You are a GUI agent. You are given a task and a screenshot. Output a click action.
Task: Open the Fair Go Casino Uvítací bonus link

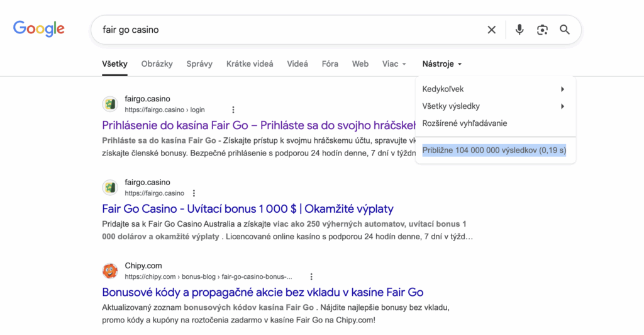coord(248,208)
